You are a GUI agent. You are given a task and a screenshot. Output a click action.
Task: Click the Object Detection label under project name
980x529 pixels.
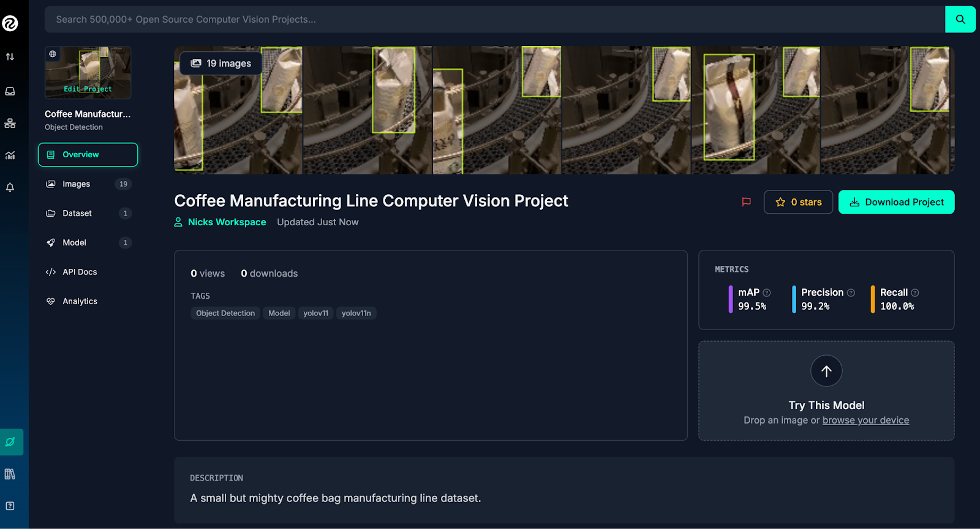tap(73, 127)
